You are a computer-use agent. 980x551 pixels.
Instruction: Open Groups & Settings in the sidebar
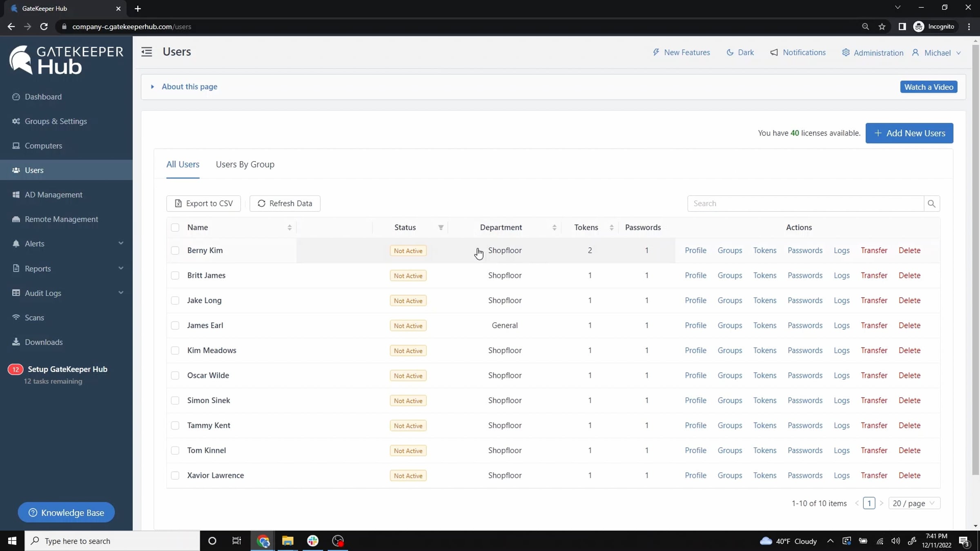66,121
